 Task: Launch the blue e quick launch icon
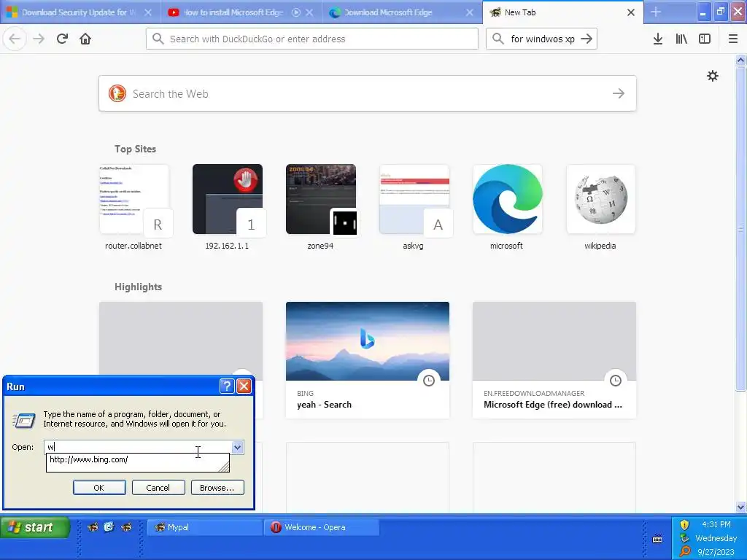click(x=109, y=526)
